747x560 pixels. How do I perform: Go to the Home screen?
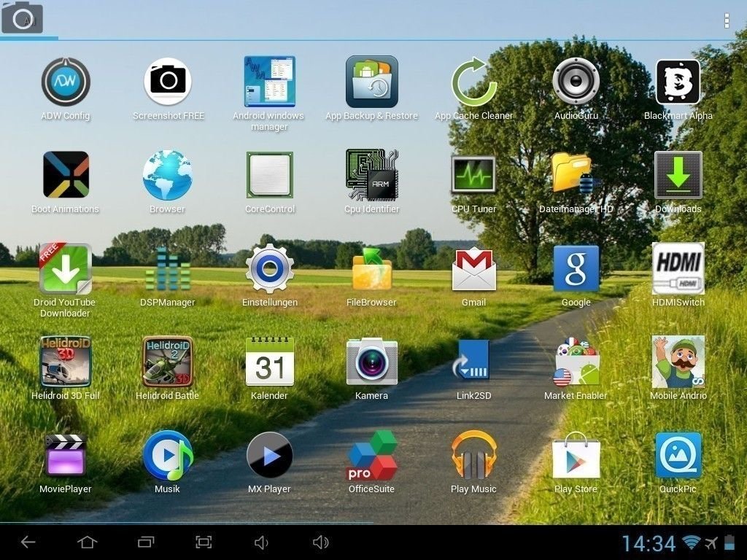click(88, 542)
